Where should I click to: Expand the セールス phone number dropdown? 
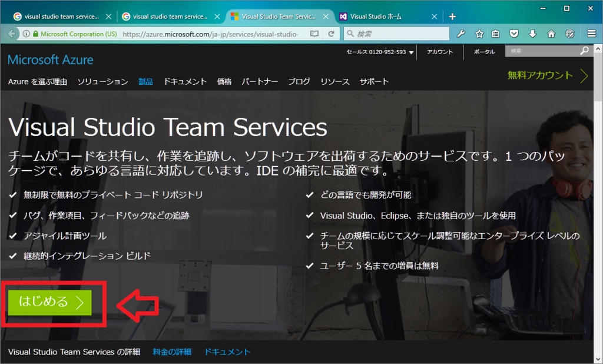(x=411, y=52)
